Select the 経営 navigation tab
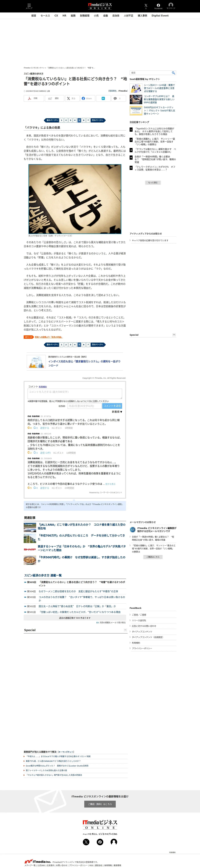This screenshot has height=868, width=200. pyautogui.click(x=34, y=16)
